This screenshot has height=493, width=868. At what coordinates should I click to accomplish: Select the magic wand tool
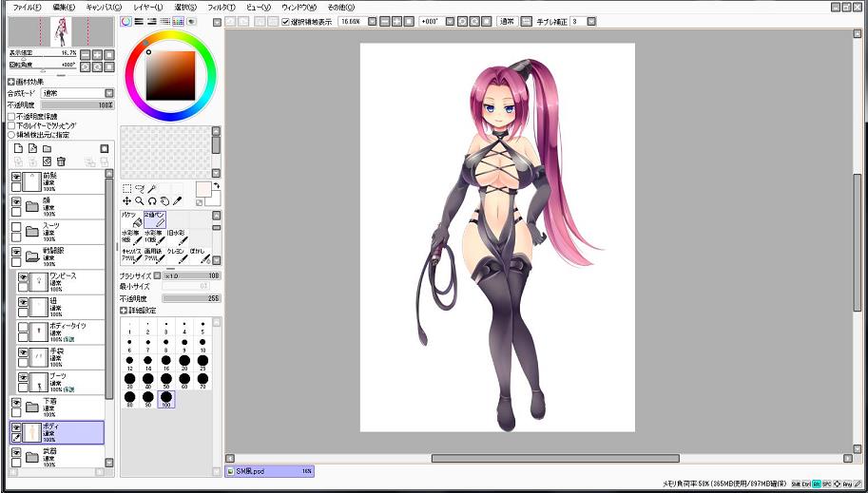click(x=151, y=188)
